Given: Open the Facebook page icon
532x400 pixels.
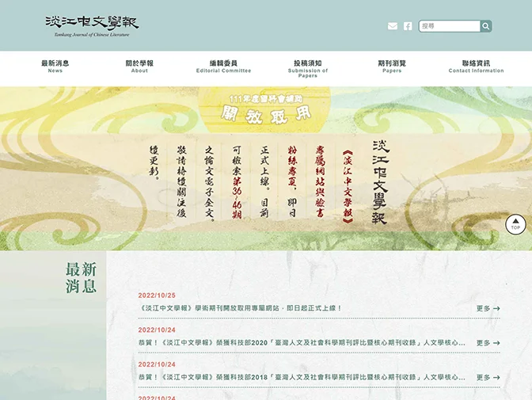Looking at the screenshot, I should [408, 26].
